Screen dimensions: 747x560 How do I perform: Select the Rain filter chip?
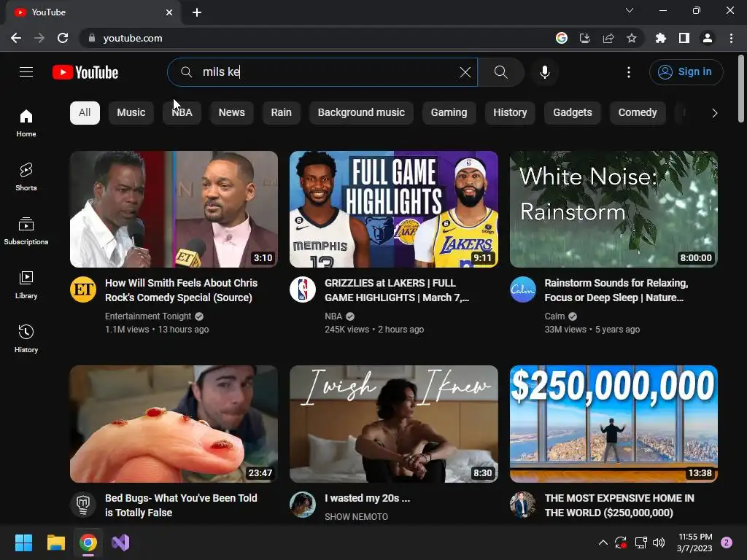(281, 113)
